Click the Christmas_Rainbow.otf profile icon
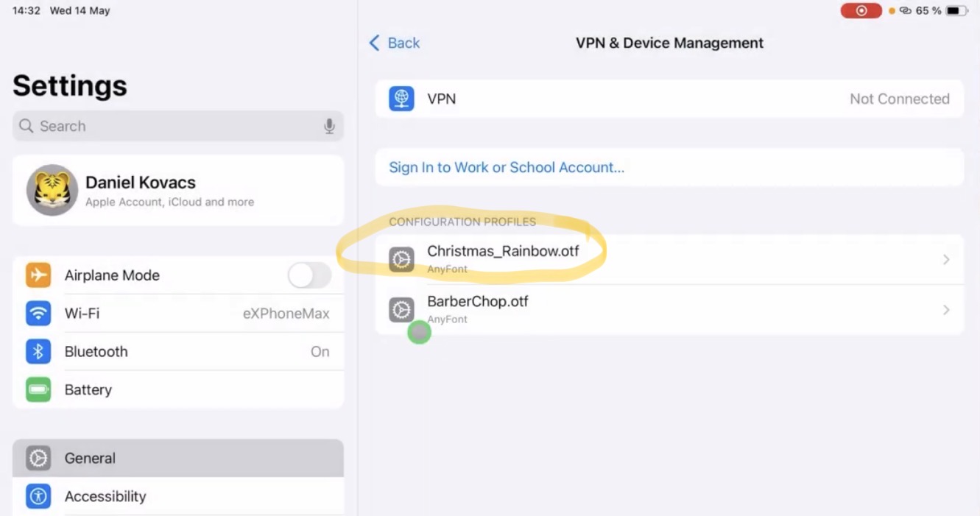 click(x=401, y=259)
